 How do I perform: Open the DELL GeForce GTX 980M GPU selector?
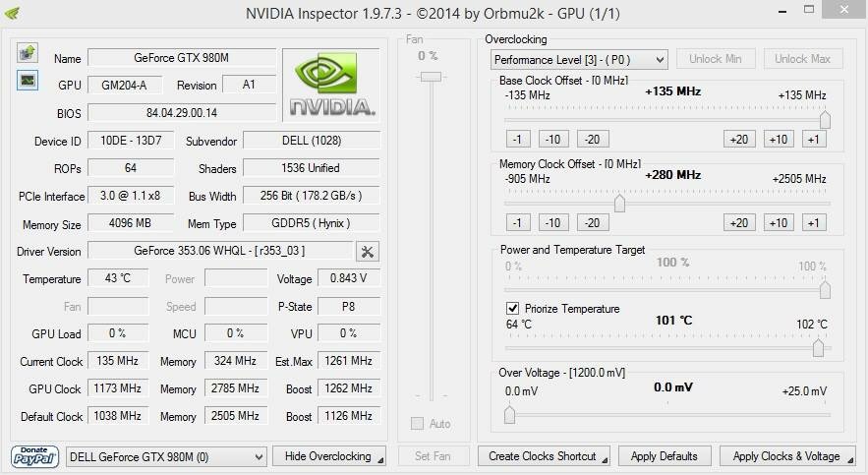(x=166, y=457)
